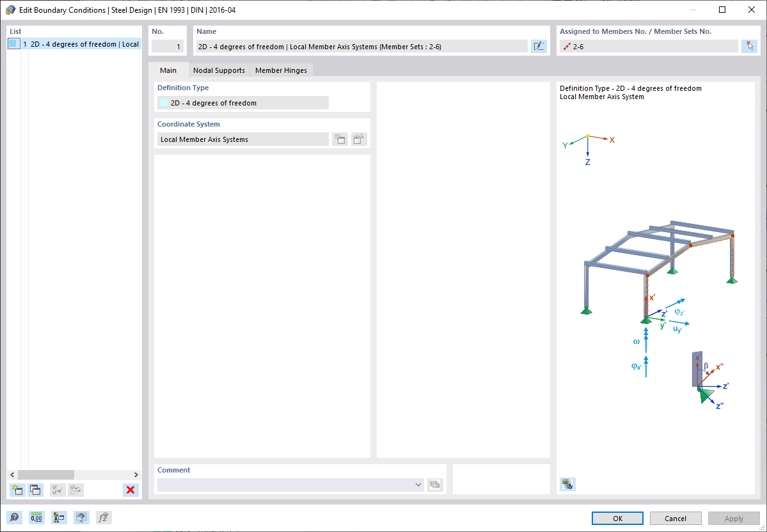The width and height of the screenshot is (767, 532).
Task: Click the copy boundary condition icon
Action: (35, 489)
